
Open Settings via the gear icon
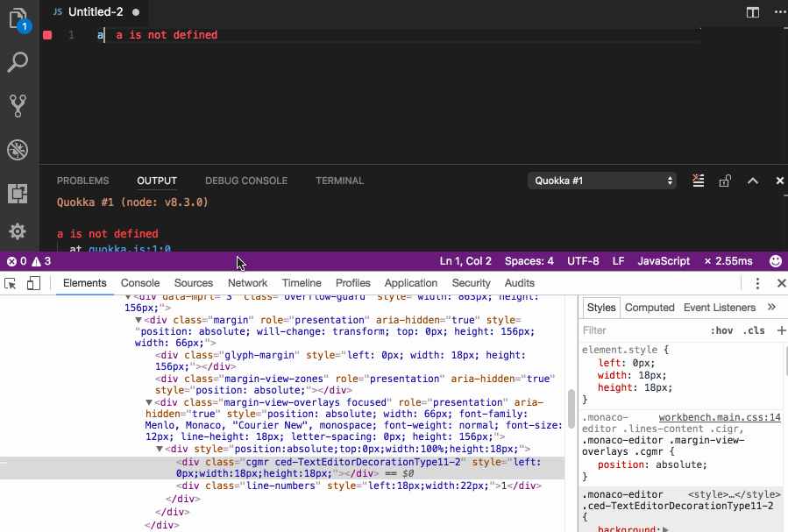click(18, 231)
